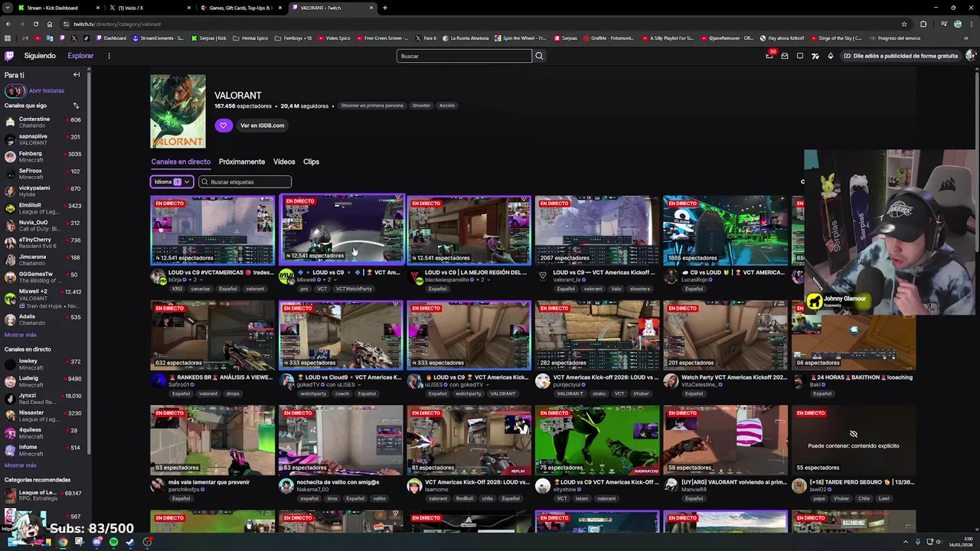Focus the Buscar search field
Viewport: 980px width, 551px height.
[x=464, y=56]
